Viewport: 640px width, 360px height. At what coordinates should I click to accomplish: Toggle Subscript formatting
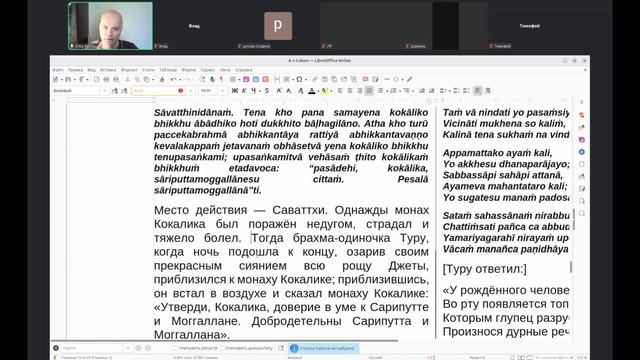tap(289, 91)
